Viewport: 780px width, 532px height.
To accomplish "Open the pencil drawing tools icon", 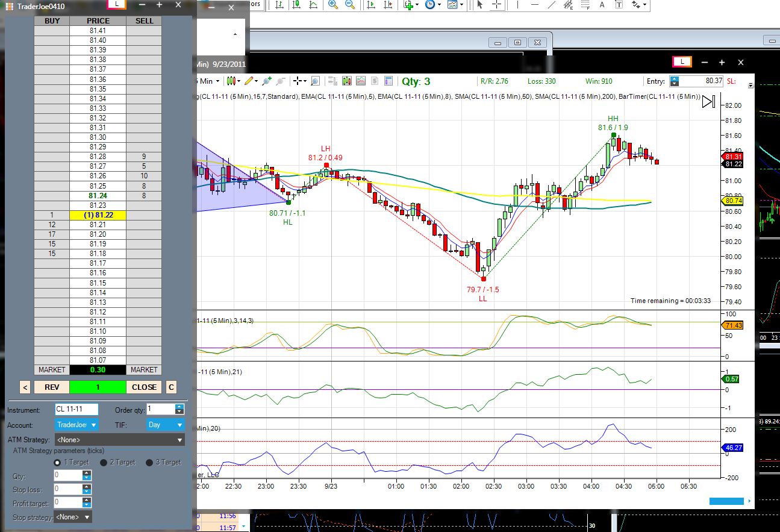I will point(250,81).
